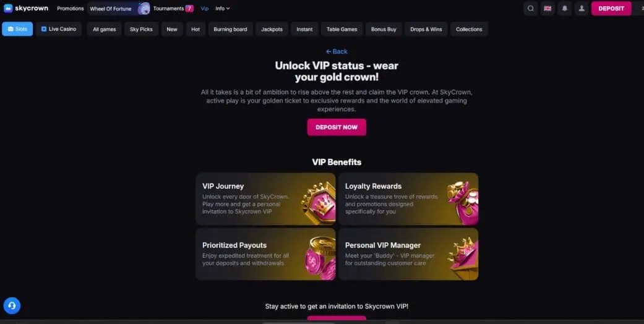Open the VIP Journey benefit card

(x=265, y=198)
